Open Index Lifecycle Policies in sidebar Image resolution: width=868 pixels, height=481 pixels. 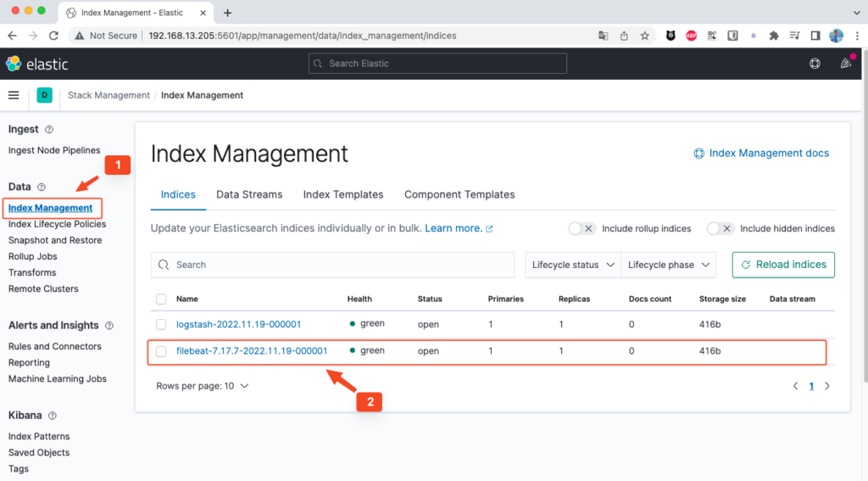[x=57, y=224]
